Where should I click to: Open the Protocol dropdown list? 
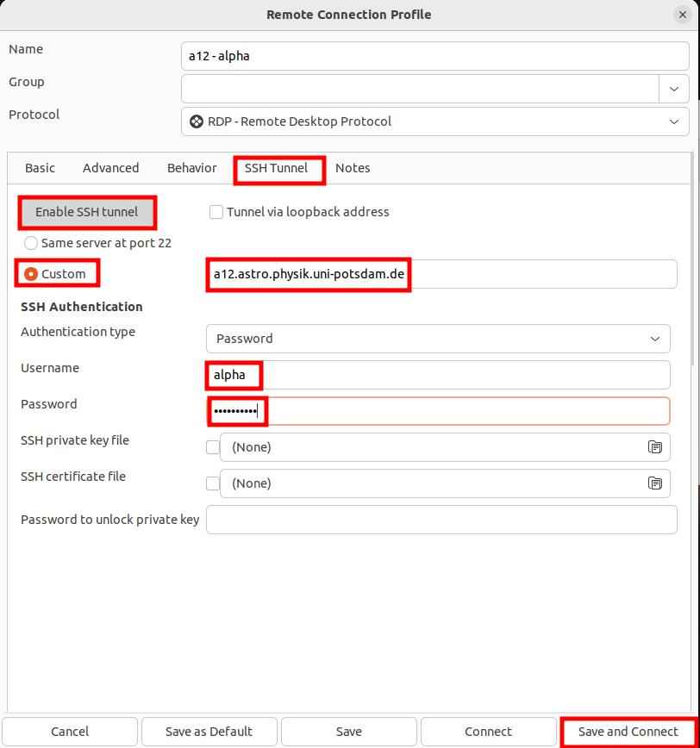tap(673, 122)
